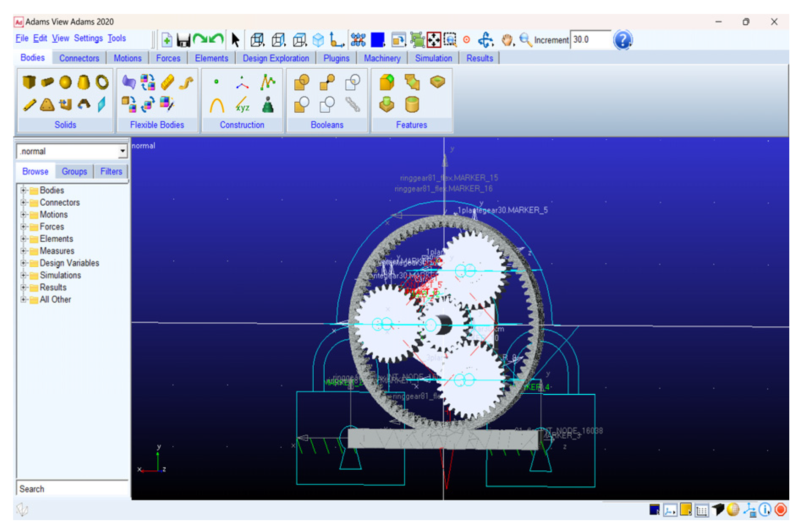Click the Increment value field
This screenshot has height=532, width=799.
click(590, 40)
